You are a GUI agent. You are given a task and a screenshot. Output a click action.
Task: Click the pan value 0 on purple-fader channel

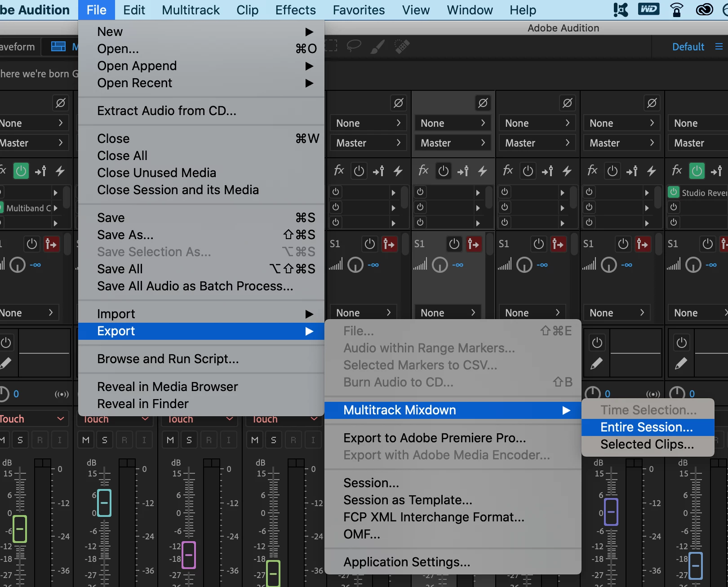click(607, 394)
